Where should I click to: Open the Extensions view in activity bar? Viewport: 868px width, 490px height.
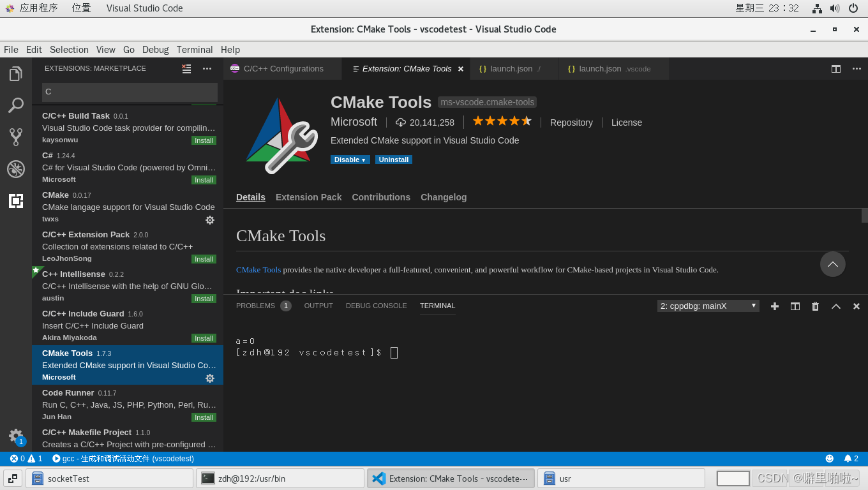16,201
